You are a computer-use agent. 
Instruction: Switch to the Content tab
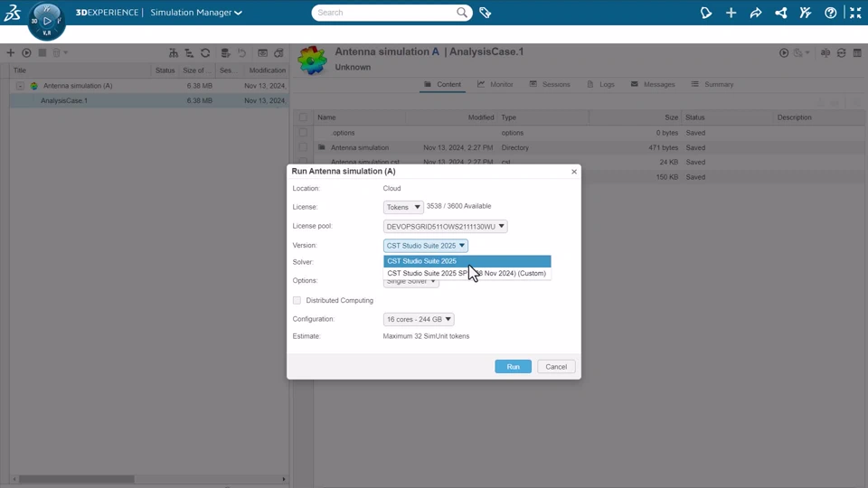[x=442, y=85]
